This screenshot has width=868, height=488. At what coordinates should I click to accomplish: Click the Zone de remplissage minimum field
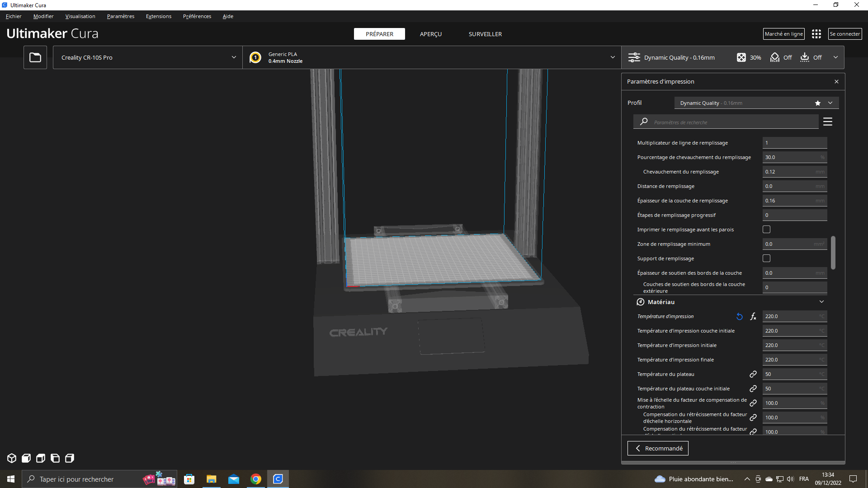click(795, 244)
